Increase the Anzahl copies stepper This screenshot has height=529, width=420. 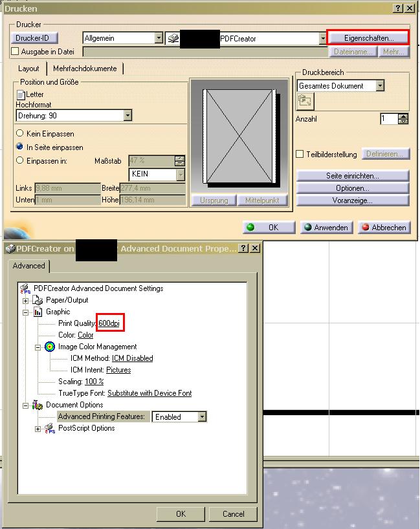coord(403,116)
